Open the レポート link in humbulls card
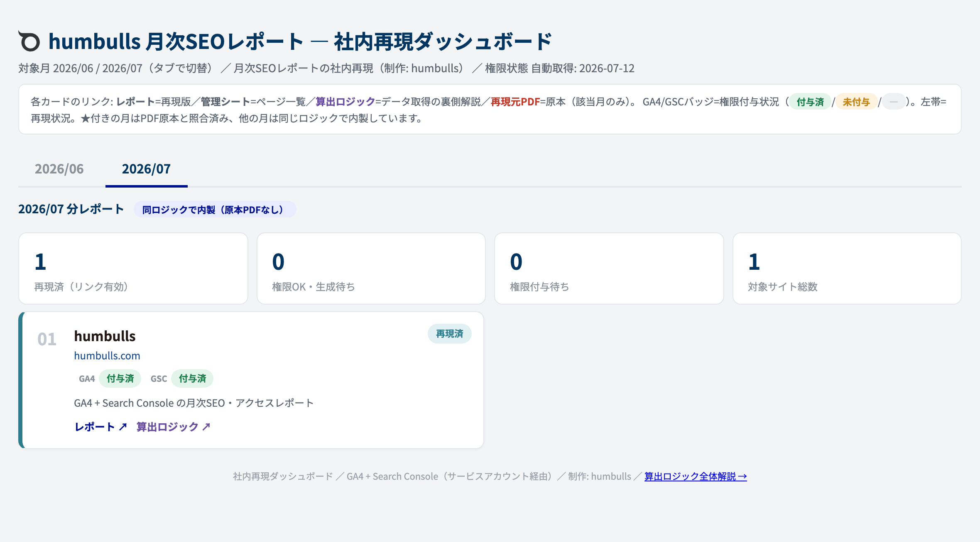This screenshot has height=542, width=980. pyautogui.click(x=101, y=427)
